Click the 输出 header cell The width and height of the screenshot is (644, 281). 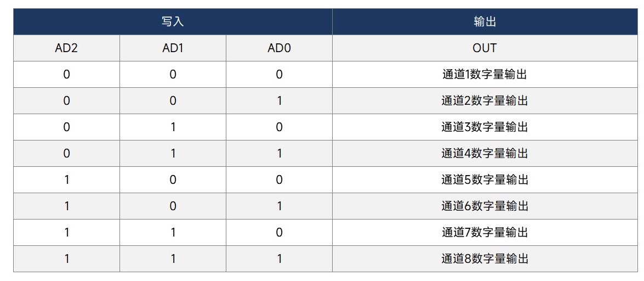coord(485,22)
